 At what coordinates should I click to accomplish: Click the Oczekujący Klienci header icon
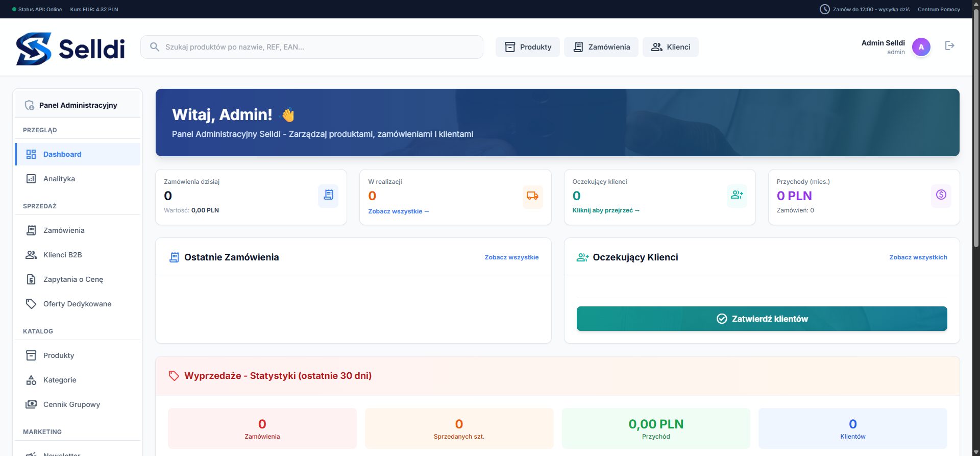click(x=582, y=257)
